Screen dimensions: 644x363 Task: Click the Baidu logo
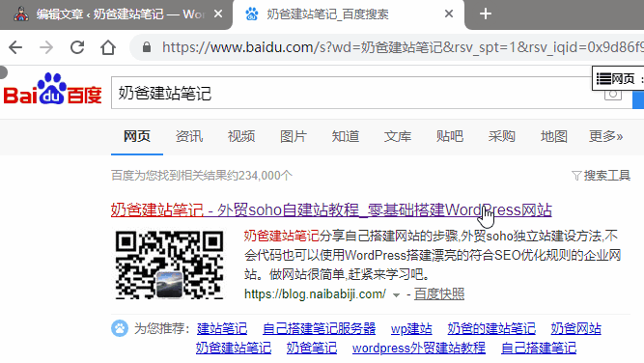coord(52,89)
